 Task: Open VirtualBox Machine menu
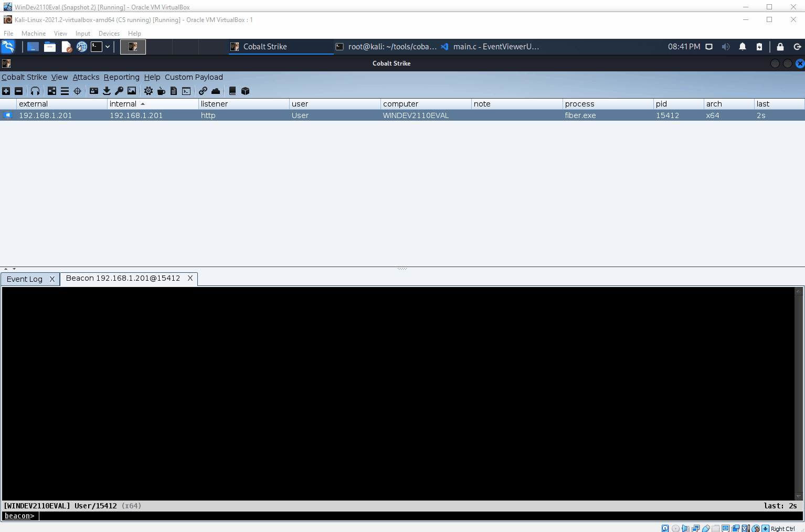[x=34, y=34]
